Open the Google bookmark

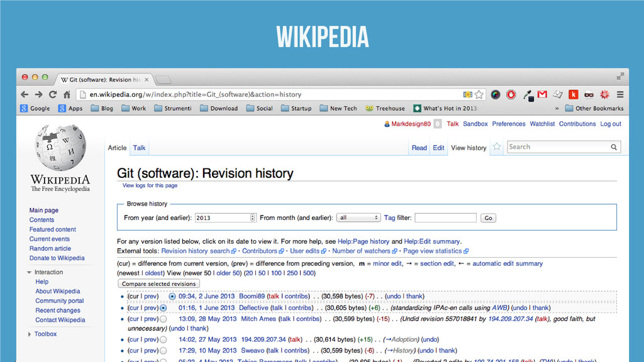tap(35, 108)
